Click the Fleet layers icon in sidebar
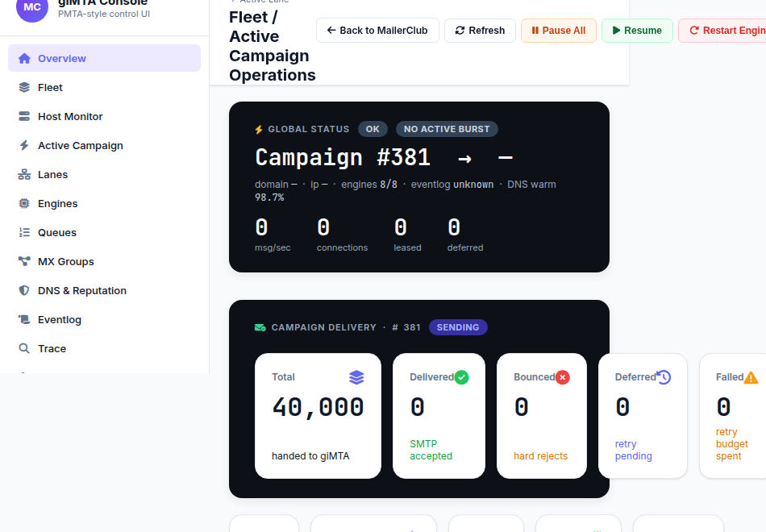This screenshot has width=766, height=532. (x=24, y=87)
